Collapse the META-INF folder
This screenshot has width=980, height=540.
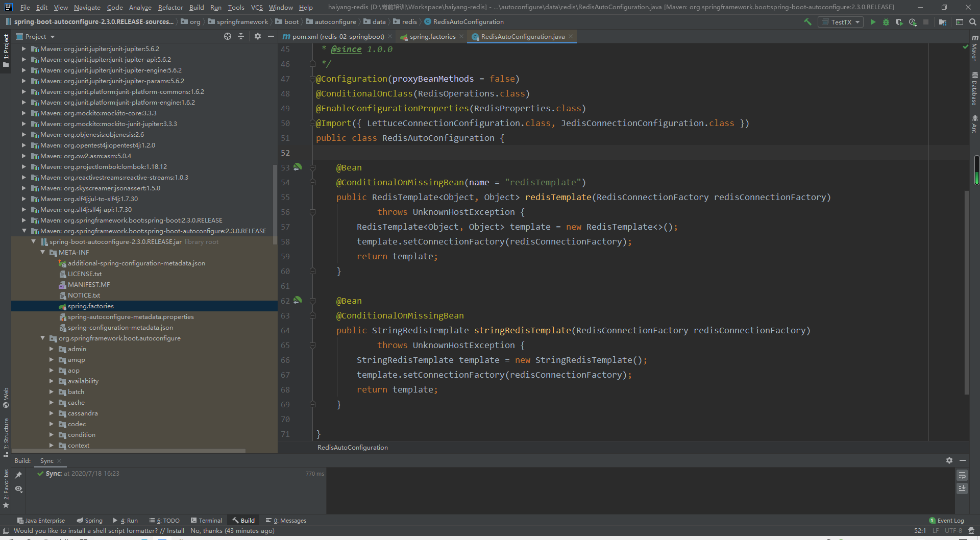point(43,252)
